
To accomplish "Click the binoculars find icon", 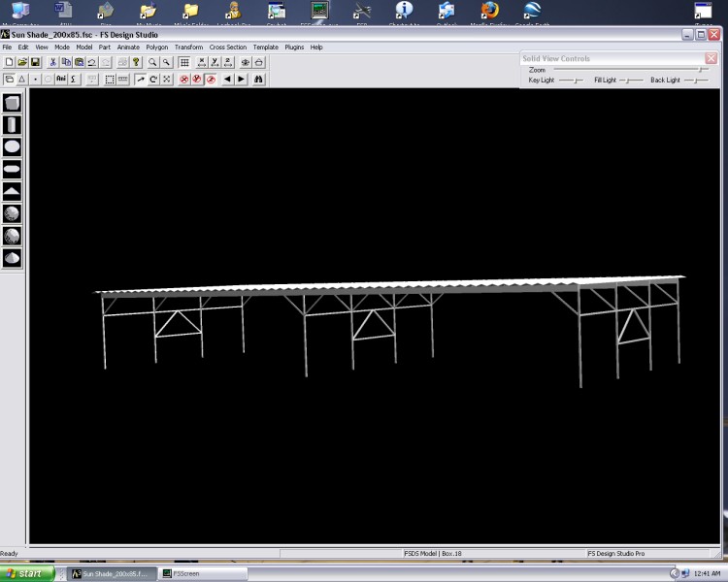I will click(259, 79).
